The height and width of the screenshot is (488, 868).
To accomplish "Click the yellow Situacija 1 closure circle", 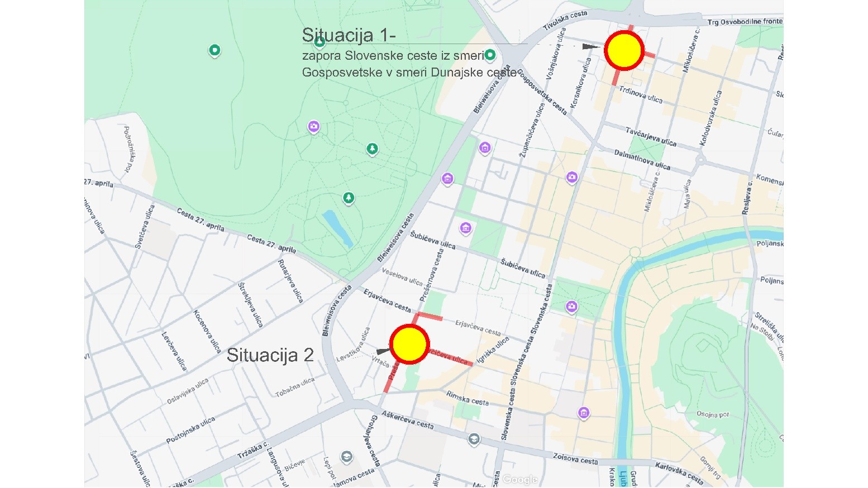I will point(624,50).
